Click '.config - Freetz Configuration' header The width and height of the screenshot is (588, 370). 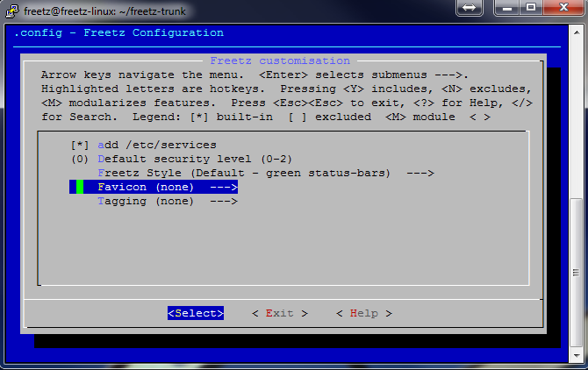click(118, 33)
